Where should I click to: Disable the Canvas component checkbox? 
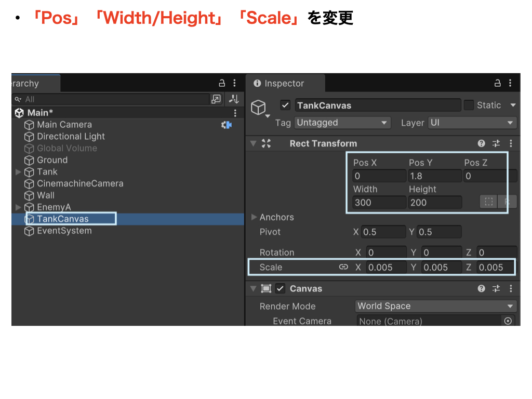(x=281, y=288)
